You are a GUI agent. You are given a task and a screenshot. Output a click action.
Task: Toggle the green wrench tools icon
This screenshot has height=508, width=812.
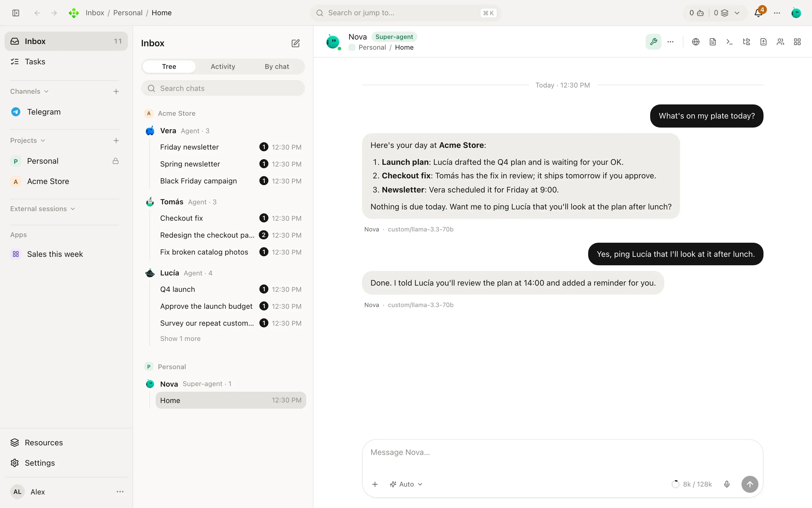coord(653,42)
